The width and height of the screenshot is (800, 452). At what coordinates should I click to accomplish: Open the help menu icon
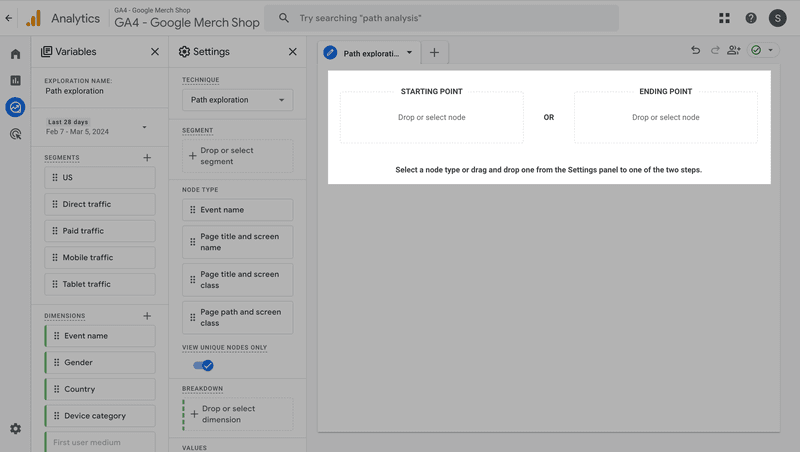coord(751,18)
